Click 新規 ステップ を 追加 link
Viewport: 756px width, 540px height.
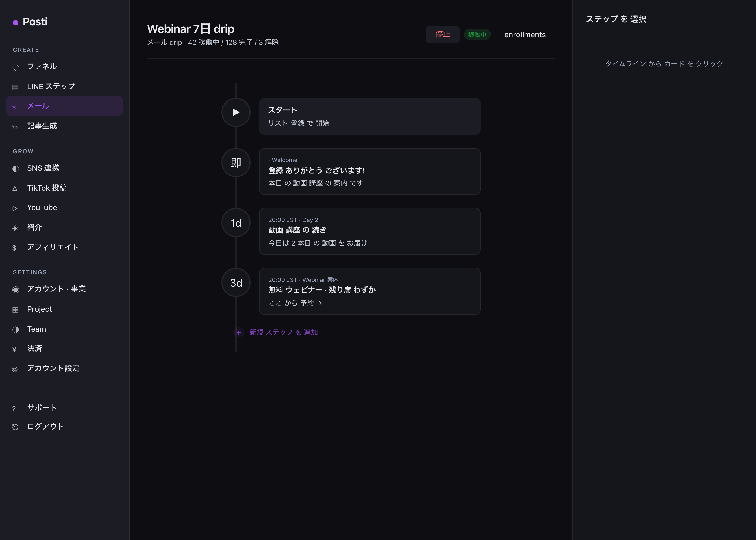pos(283,332)
